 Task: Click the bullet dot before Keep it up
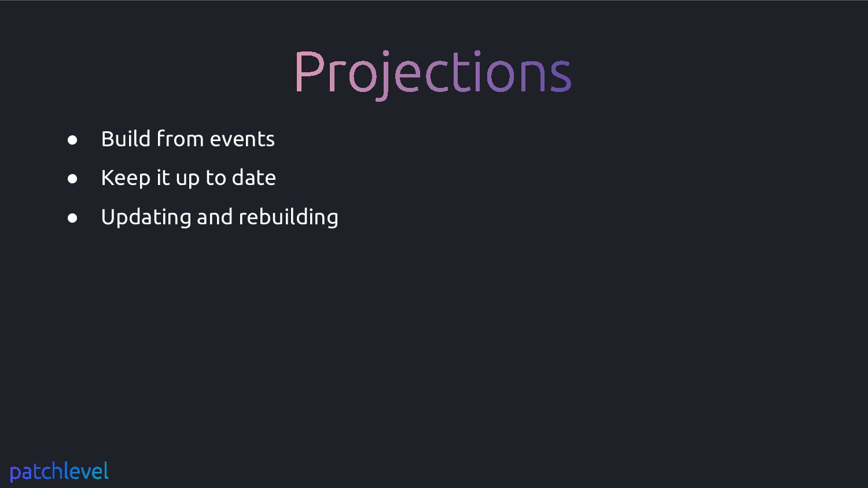(x=72, y=179)
